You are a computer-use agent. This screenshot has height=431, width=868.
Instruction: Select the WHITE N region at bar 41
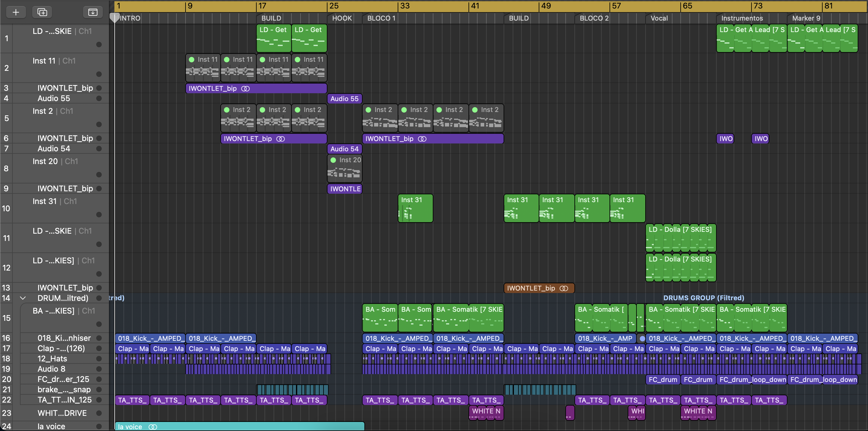486,411
